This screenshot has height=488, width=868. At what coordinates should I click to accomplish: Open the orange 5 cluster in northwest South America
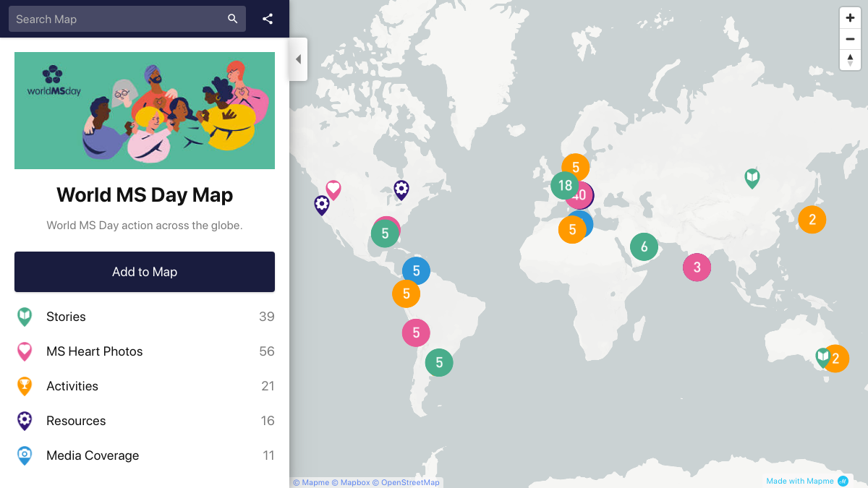coord(406,294)
